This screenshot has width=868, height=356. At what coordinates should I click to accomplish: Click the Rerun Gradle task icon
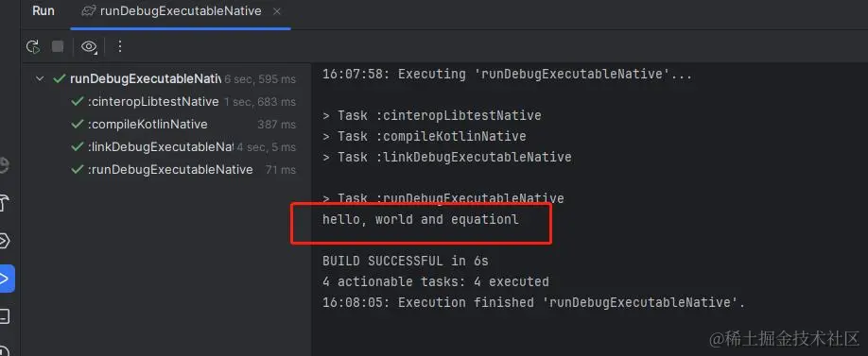click(x=33, y=47)
